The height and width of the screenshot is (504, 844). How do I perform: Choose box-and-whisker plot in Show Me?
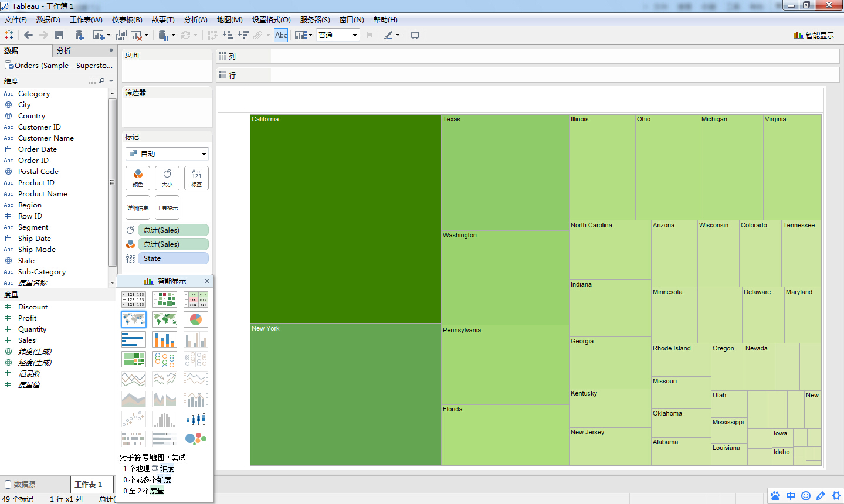[x=196, y=419]
